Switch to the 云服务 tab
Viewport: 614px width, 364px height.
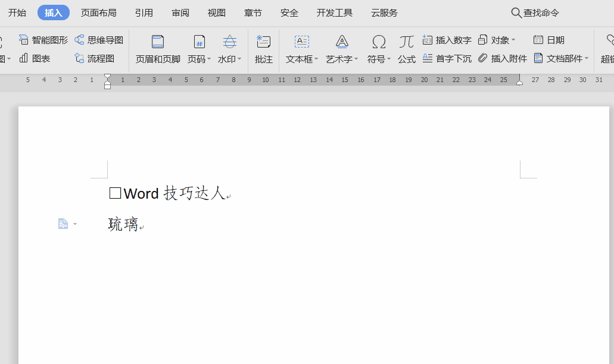point(385,13)
